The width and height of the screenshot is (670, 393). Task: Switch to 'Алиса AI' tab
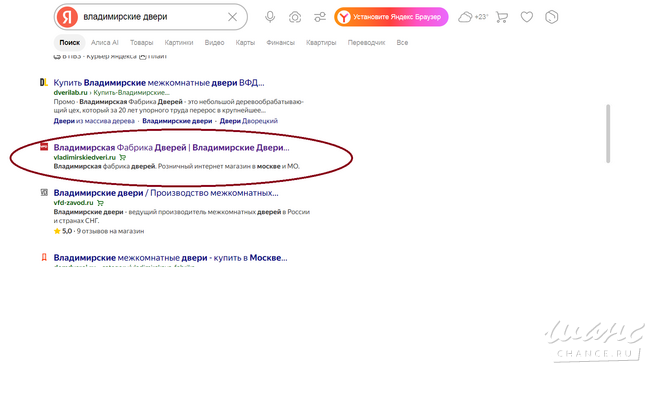click(105, 43)
